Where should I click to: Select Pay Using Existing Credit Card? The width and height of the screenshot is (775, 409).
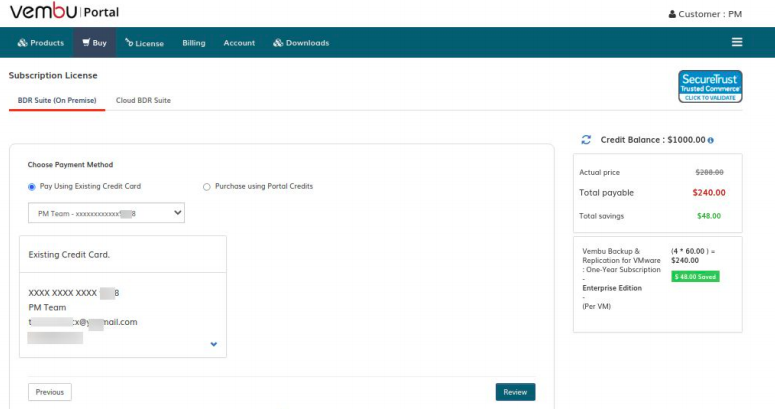32,187
